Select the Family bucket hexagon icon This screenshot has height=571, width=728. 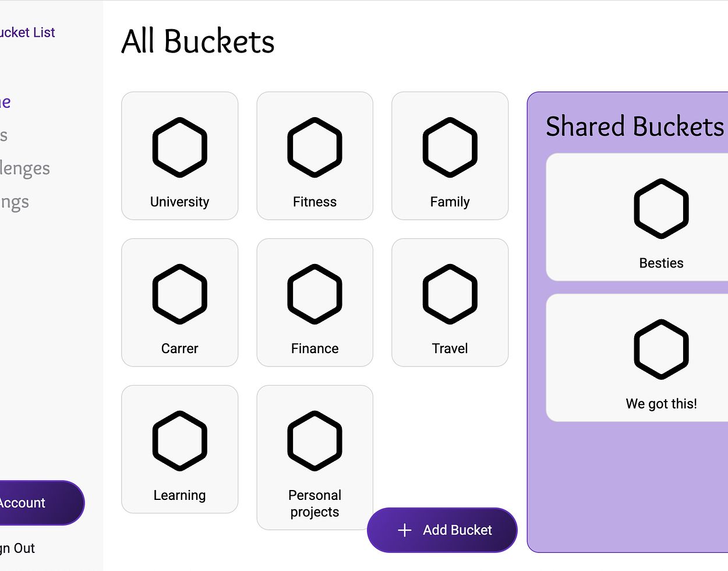(450, 147)
